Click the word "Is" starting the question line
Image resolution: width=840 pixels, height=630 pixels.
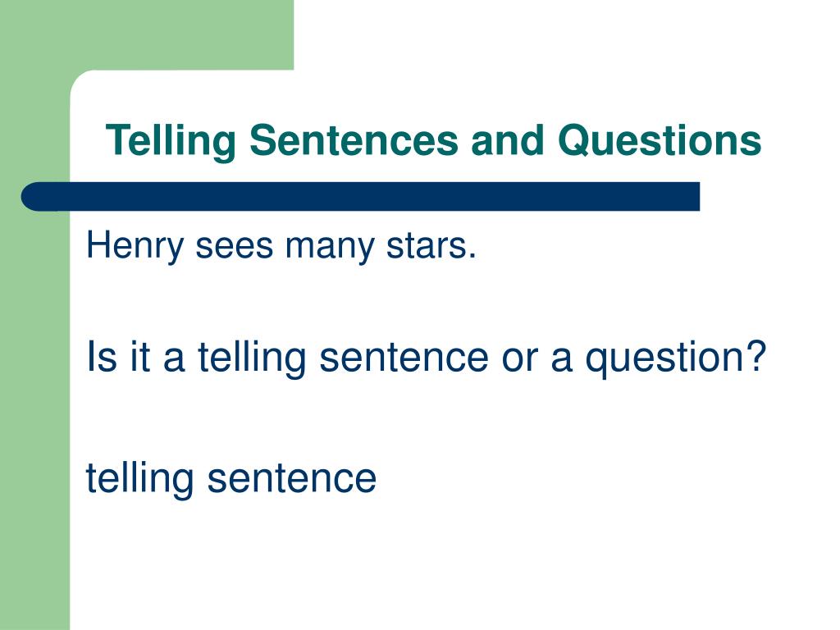[101, 357]
